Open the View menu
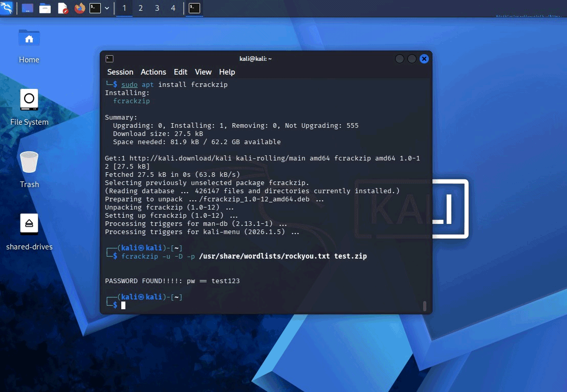The image size is (567, 392). tap(203, 72)
